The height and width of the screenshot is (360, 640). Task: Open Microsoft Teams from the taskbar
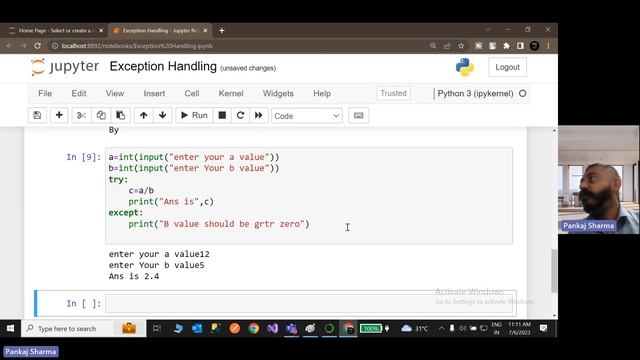pos(291,328)
